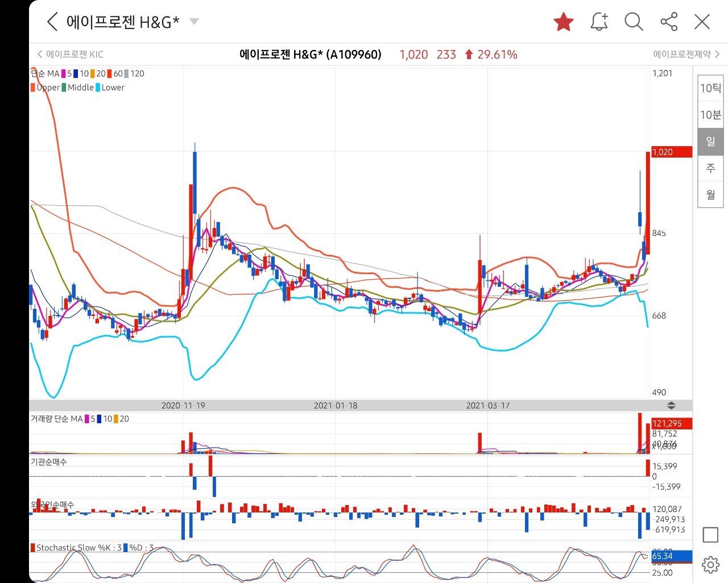The height and width of the screenshot is (583, 728).
Task: Click the price change value 233
Action: click(446, 55)
